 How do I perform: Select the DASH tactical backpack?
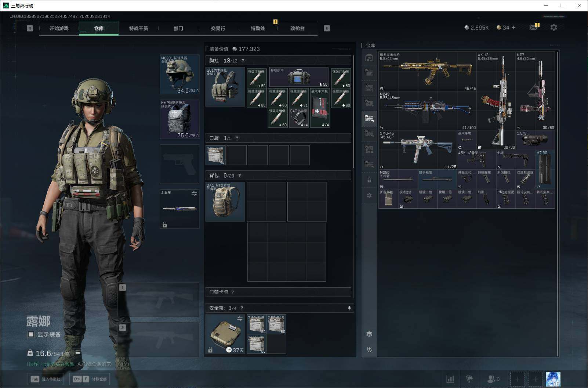click(x=225, y=202)
